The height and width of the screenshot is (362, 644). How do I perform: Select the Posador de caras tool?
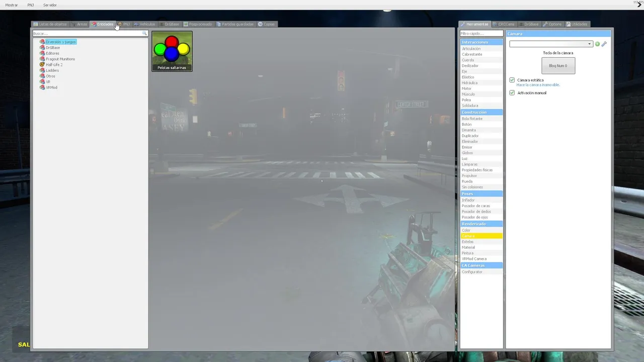[x=481, y=206]
